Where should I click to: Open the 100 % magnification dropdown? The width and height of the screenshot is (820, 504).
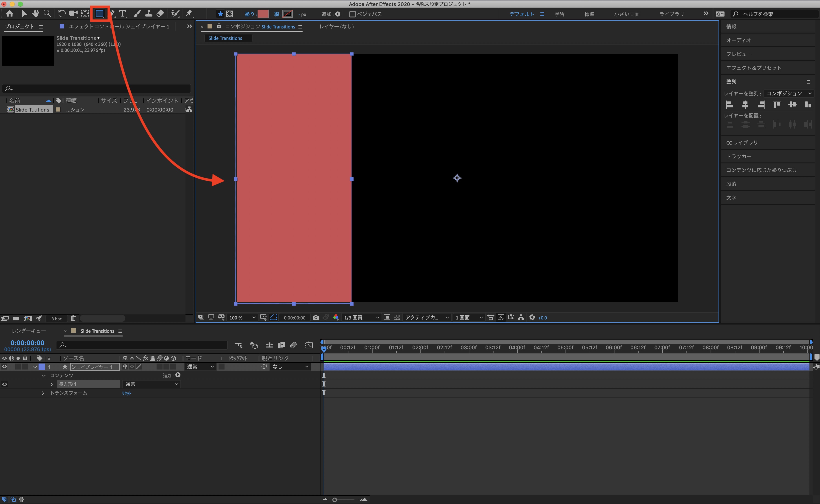242,317
